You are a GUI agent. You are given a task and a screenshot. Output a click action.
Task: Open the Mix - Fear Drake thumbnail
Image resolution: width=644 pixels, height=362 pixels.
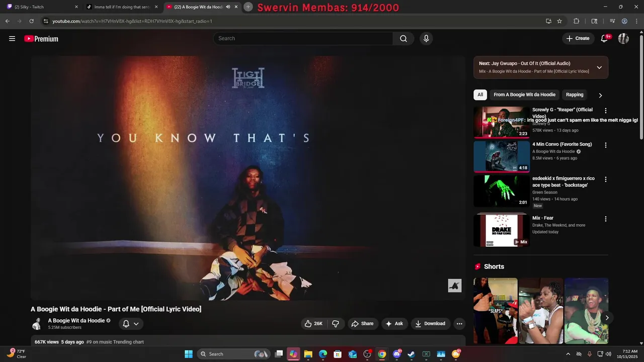coord(502,230)
